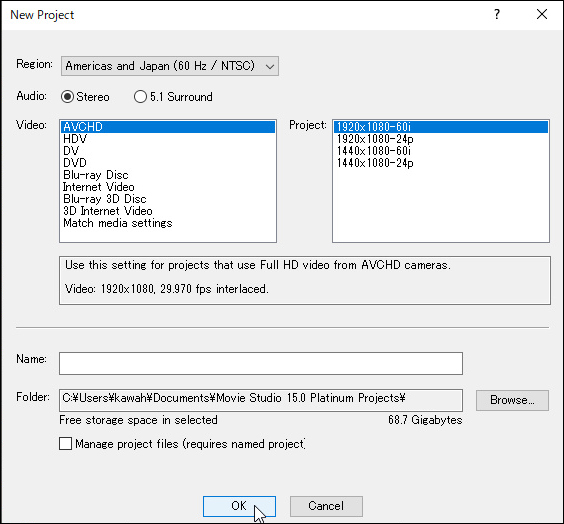The image size is (564, 524).
Task: Select DVD video format
Action: point(168,163)
